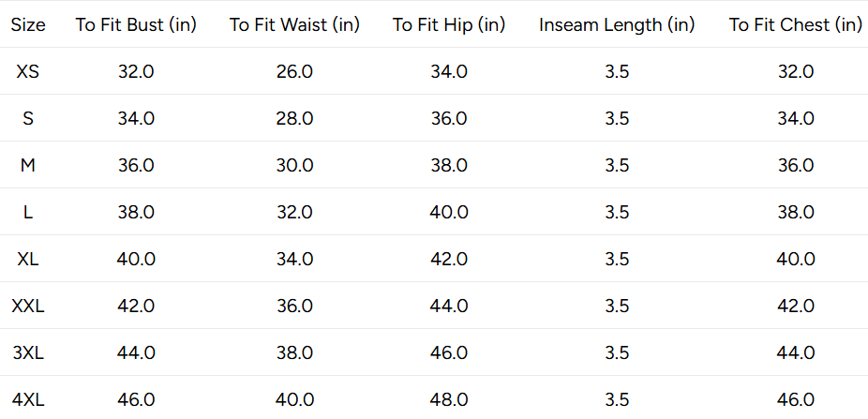Select the 4XL size row label

coord(28,400)
